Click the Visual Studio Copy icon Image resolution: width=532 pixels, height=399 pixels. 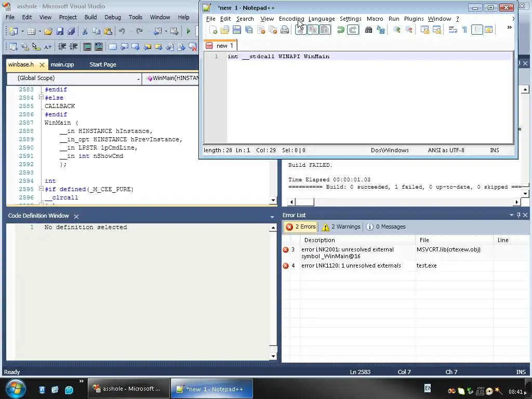click(x=96, y=32)
